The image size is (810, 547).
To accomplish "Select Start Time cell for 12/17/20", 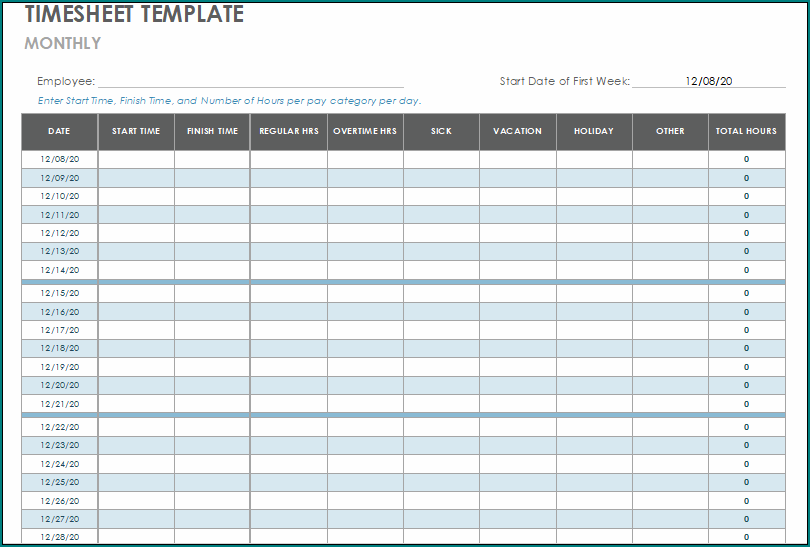I will click(x=136, y=330).
